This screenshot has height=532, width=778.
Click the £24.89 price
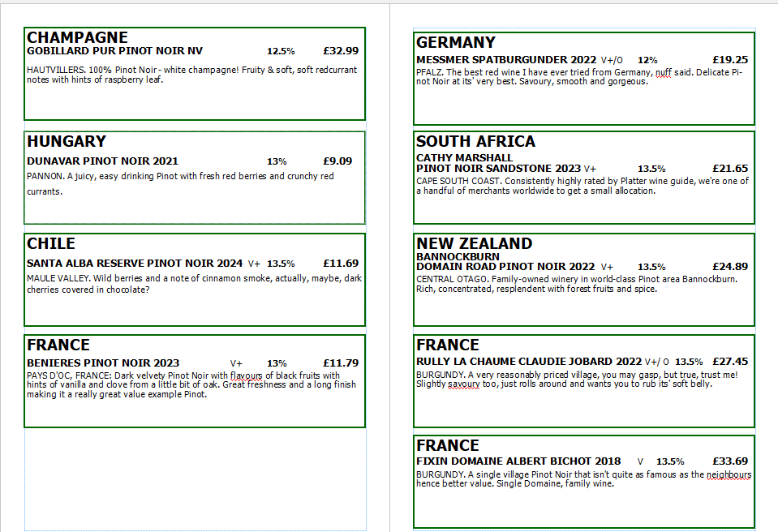(730, 266)
